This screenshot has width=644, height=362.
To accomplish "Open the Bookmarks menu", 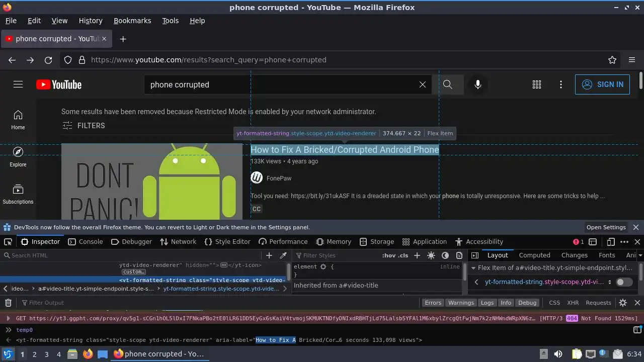I will coord(132,21).
